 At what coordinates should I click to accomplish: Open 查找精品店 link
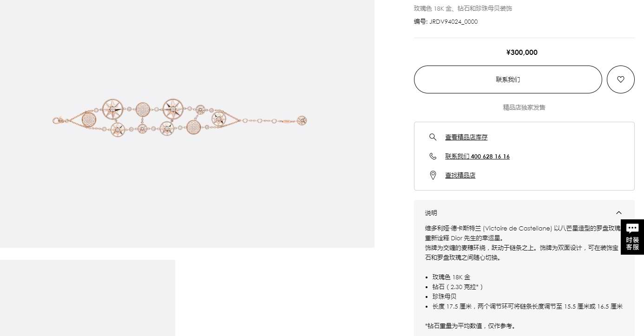[460, 175]
